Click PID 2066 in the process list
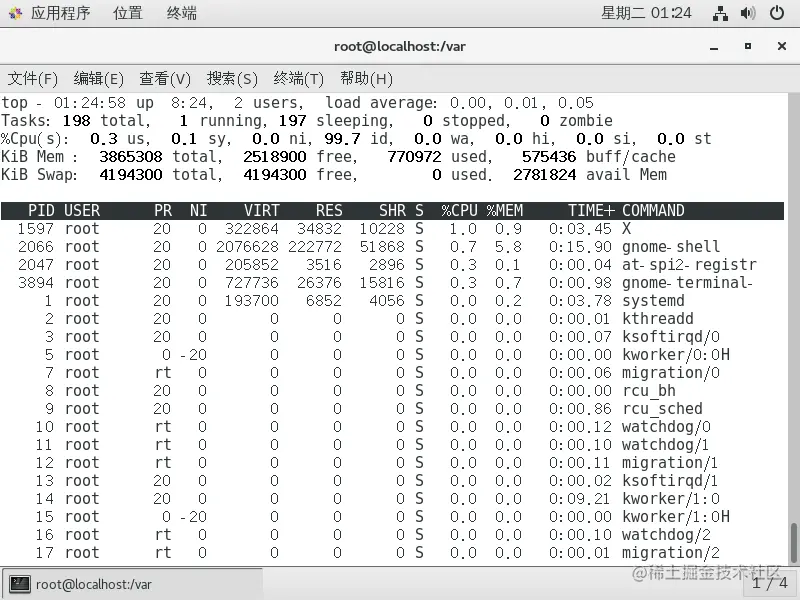The width and height of the screenshot is (800, 600). point(36,247)
